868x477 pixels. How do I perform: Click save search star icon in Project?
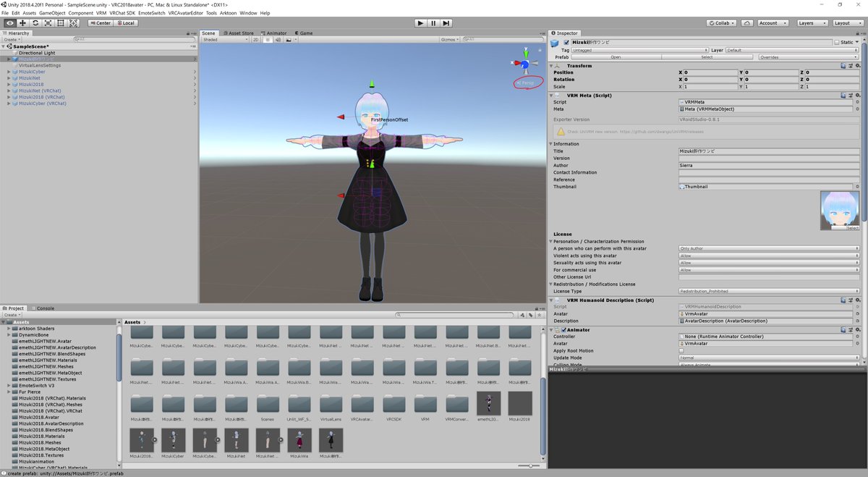click(539, 315)
